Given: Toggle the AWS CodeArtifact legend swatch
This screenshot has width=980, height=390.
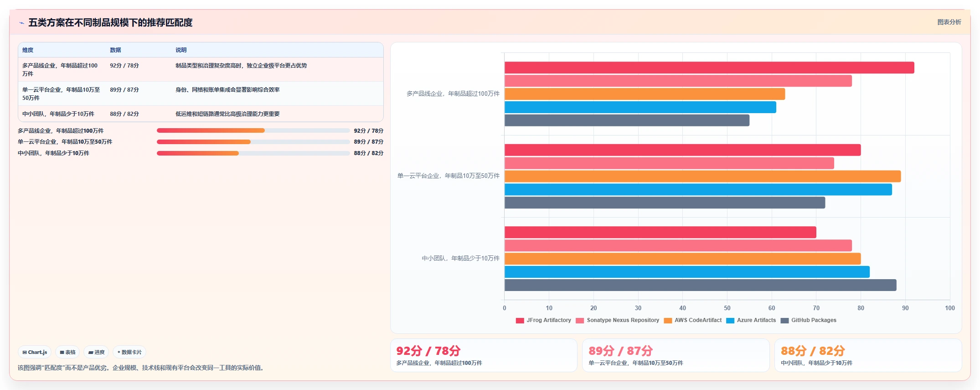Looking at the screenshot, I should click(668, 321).
